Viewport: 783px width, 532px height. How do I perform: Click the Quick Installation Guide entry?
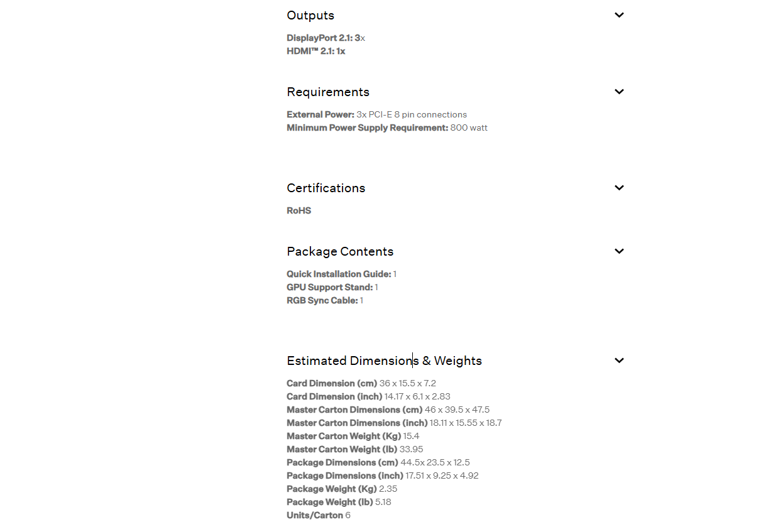coord(341,274)
